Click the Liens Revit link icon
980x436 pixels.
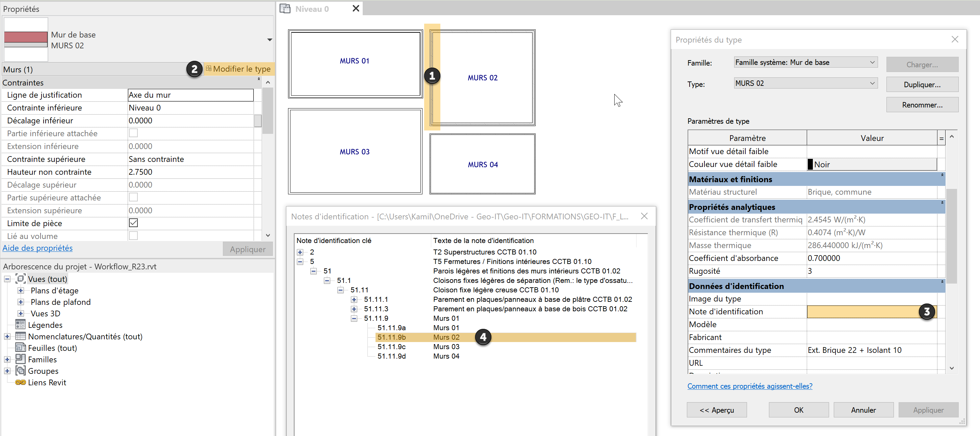pos(20,382)
